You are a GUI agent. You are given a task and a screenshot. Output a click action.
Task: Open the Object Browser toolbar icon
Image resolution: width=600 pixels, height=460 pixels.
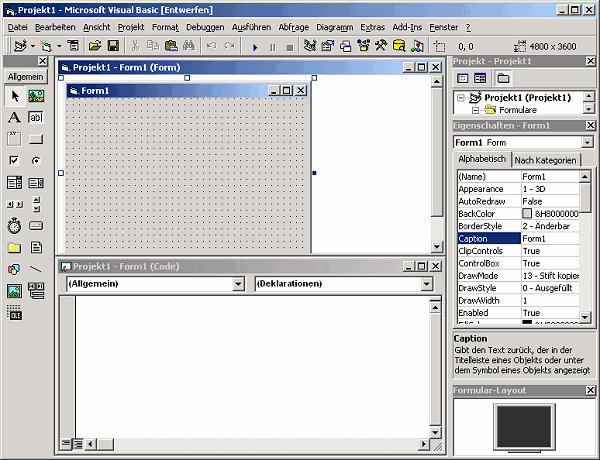(x=363, y=46)
